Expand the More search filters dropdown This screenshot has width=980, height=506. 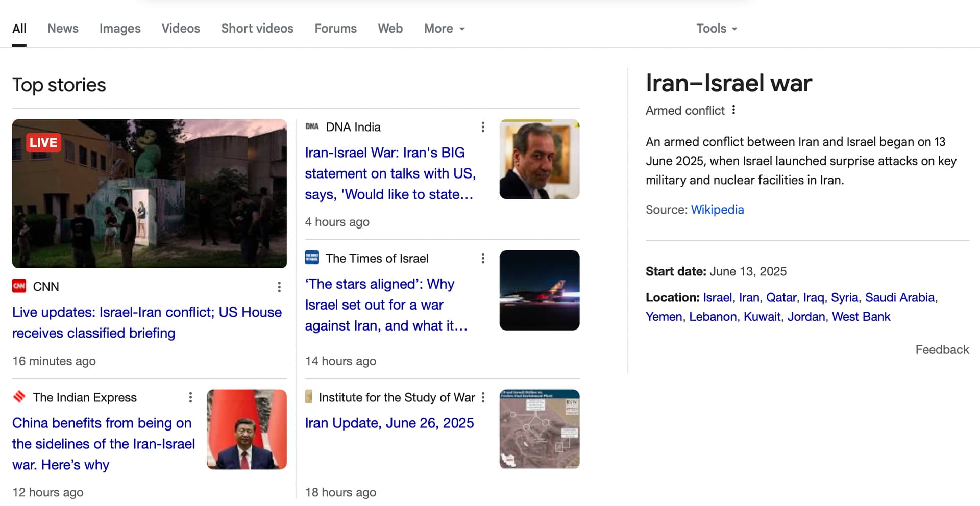click(444, 29)
